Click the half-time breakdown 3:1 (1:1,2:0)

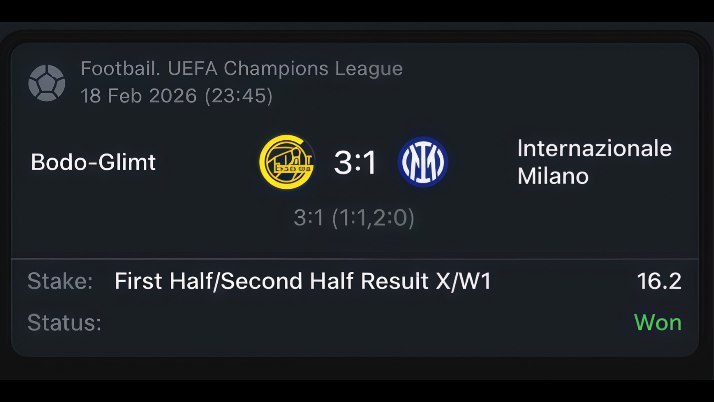point(354,218)
